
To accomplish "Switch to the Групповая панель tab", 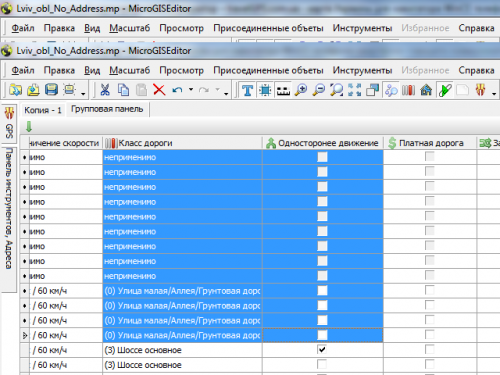I will [x=107, y=109].
